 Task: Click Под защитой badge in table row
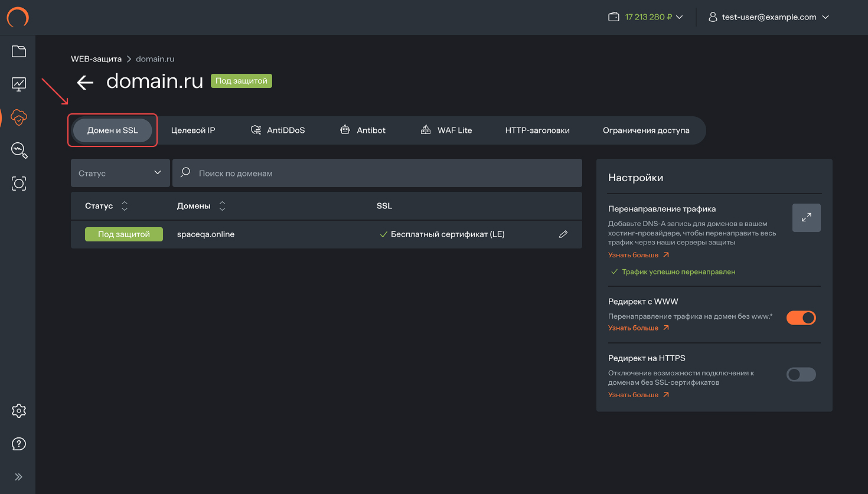124,234
